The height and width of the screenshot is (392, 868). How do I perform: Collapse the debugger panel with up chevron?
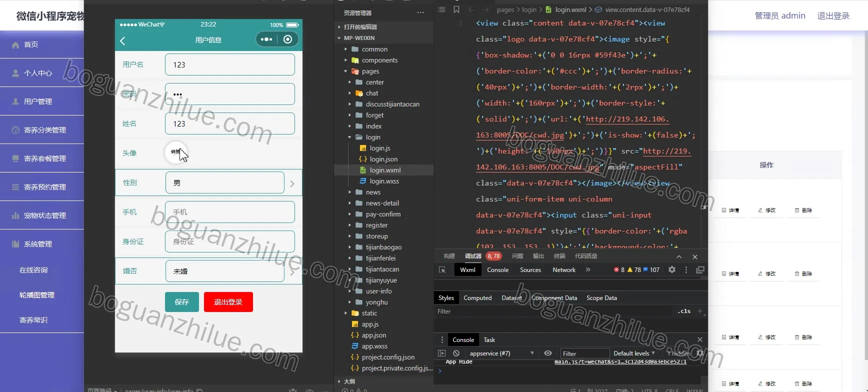(679, 256)
